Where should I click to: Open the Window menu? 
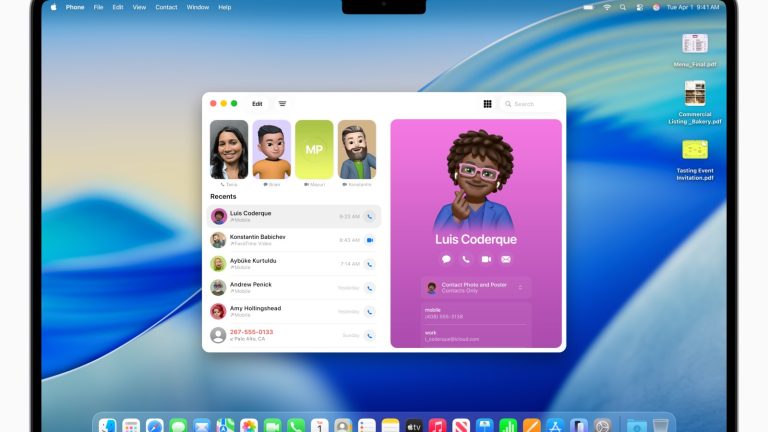point(198,7)
